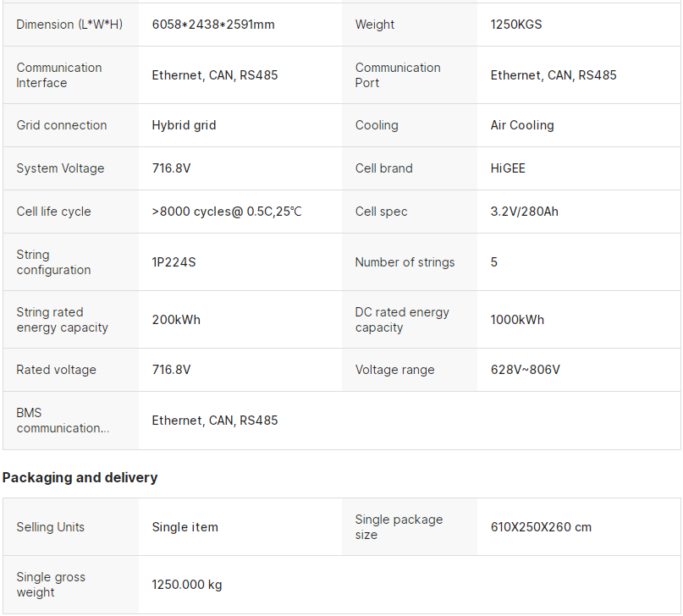Click the 1250.000 kg gross weight value

tap(187, 585)
